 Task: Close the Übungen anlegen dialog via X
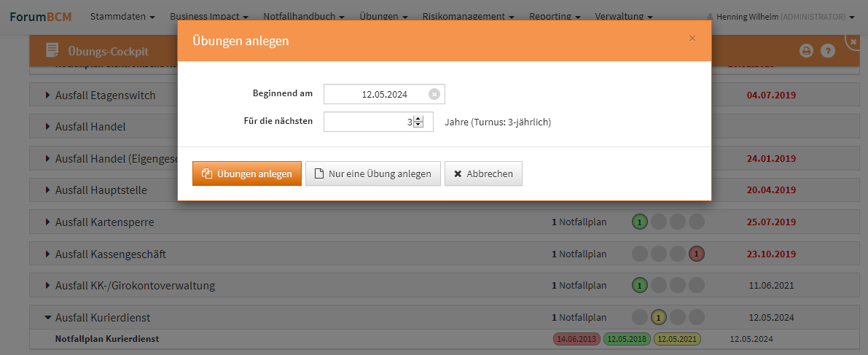(692, 38)
